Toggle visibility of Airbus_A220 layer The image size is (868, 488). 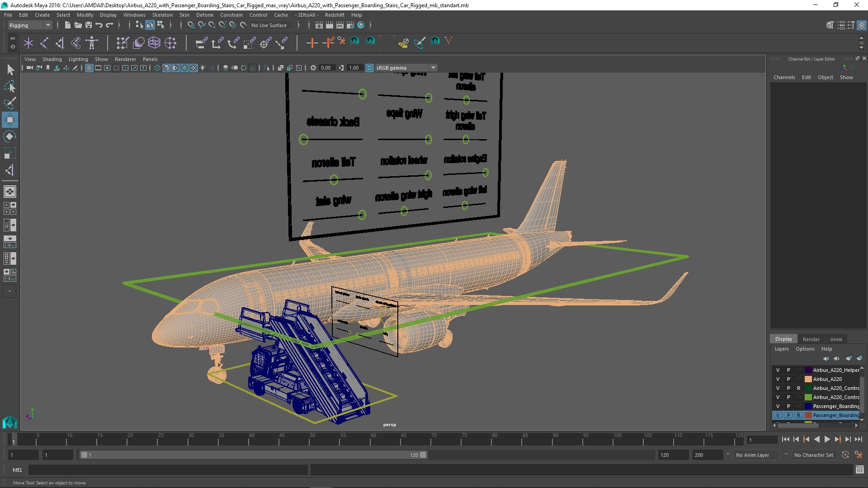tap(778, 379)
